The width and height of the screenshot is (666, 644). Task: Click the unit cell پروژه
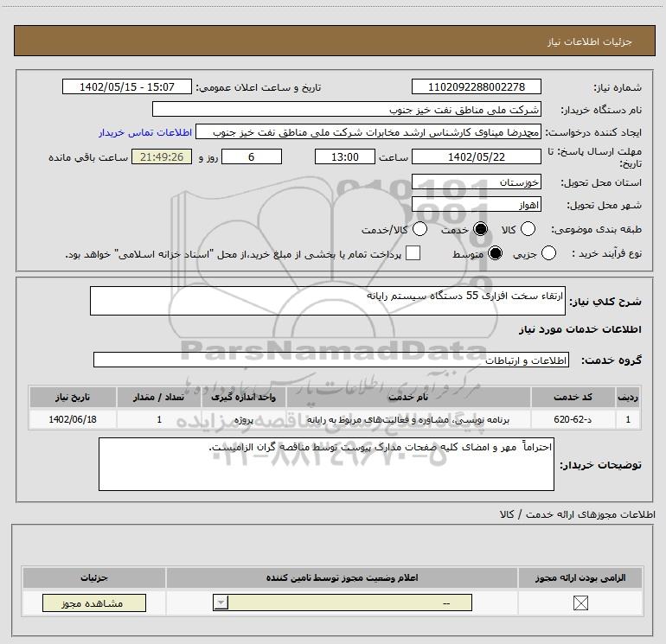[243, 419]
